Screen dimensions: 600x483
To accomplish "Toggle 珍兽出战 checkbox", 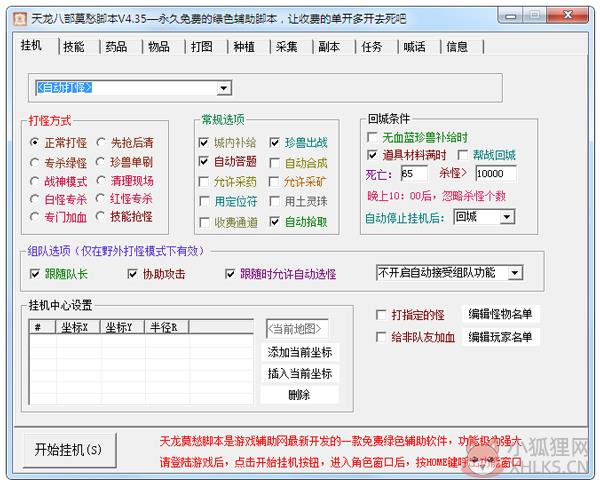I will click(274, 143).
